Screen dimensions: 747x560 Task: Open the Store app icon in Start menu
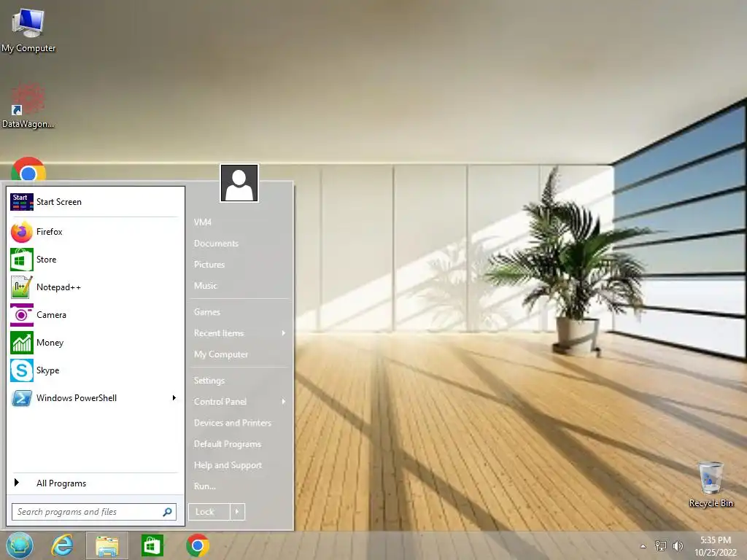point(22,260)
